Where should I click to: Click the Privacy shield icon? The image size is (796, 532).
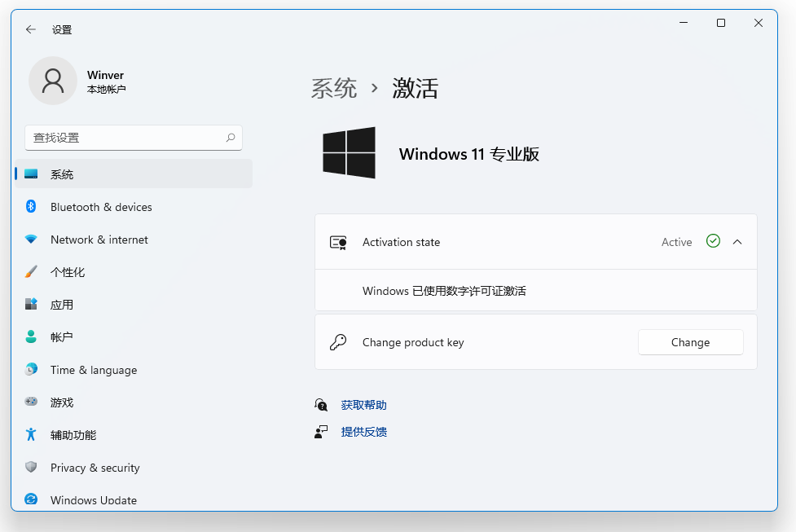[x=31, y=467]
